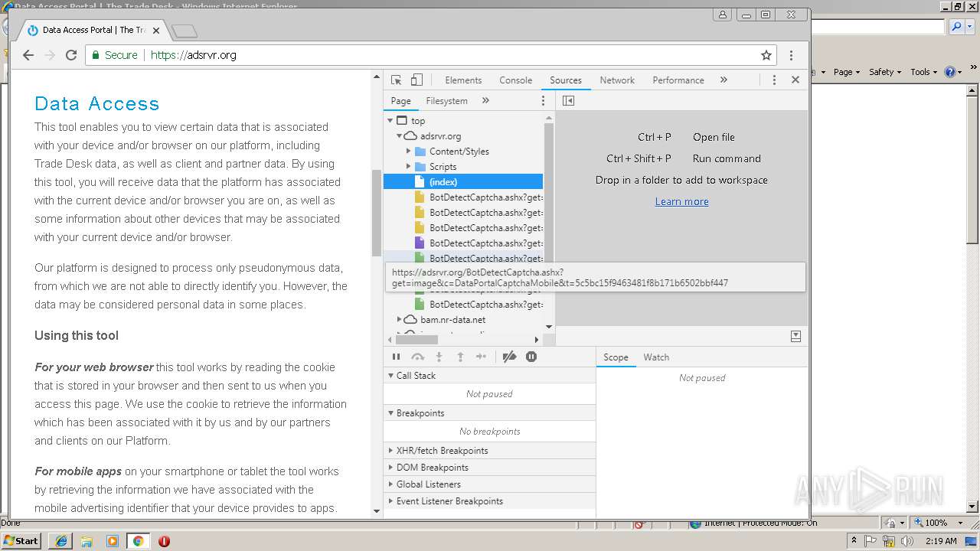This screenshot has width=980, height=551.
Task: Show more Sources navigator tabs chevron
Action: [485, 100]
